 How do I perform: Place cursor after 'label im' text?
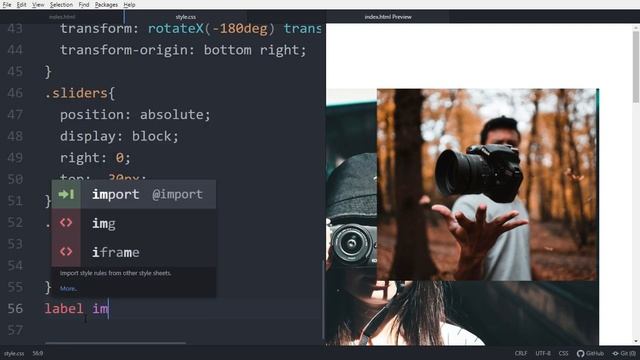pyautogui.click(x=109, y=309)
